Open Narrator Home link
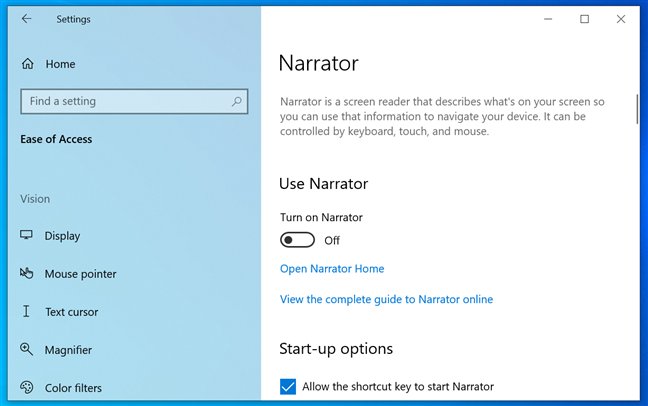Image resolution: width=648 pixels, height=406 pixels. click(x=332, y=269)
